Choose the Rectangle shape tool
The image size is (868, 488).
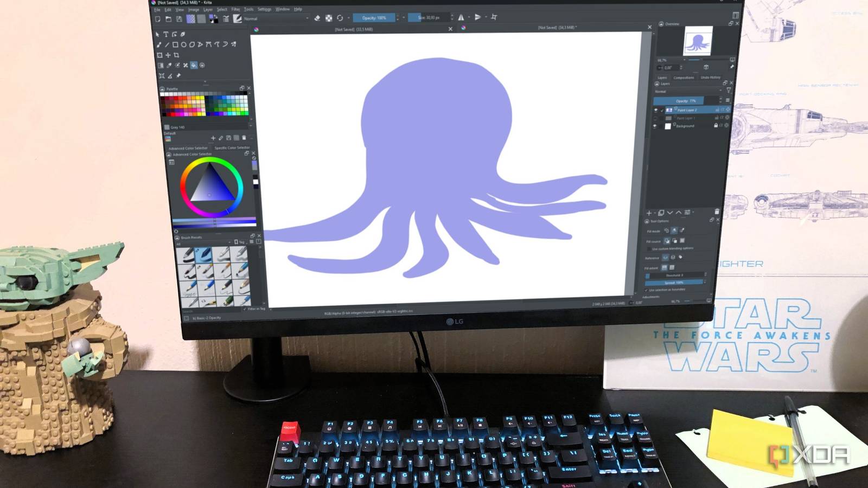pyautogui.click(x=175, y=45)
